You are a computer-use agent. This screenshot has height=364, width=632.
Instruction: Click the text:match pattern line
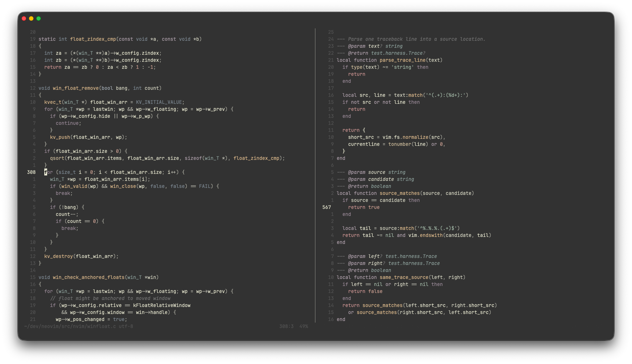point(406,95)
